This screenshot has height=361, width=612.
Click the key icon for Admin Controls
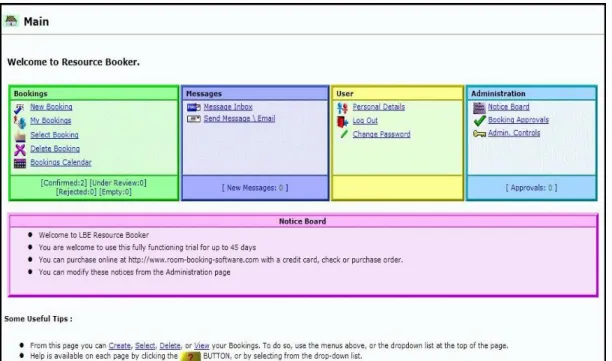479,134
